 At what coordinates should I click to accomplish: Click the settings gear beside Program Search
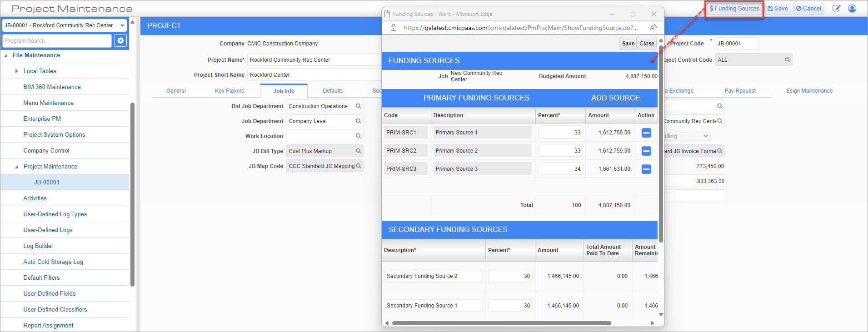pos(120,40)
